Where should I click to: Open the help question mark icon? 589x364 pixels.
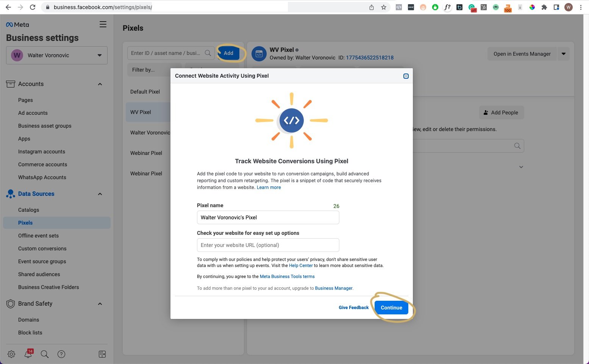pos(61,354)
